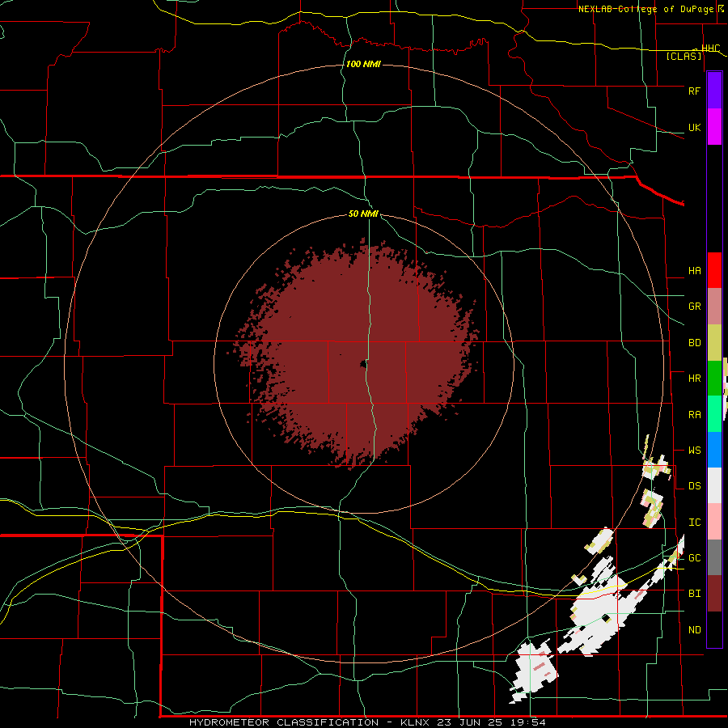Click the dark red BI legend swatch
Viewport: 728px width, 728px height.
714,594
